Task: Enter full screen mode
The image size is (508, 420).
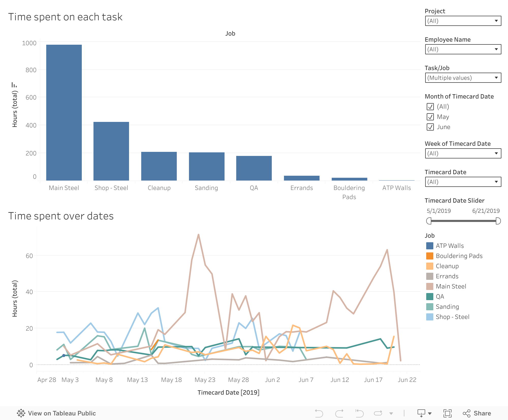Action: (447, 413)
